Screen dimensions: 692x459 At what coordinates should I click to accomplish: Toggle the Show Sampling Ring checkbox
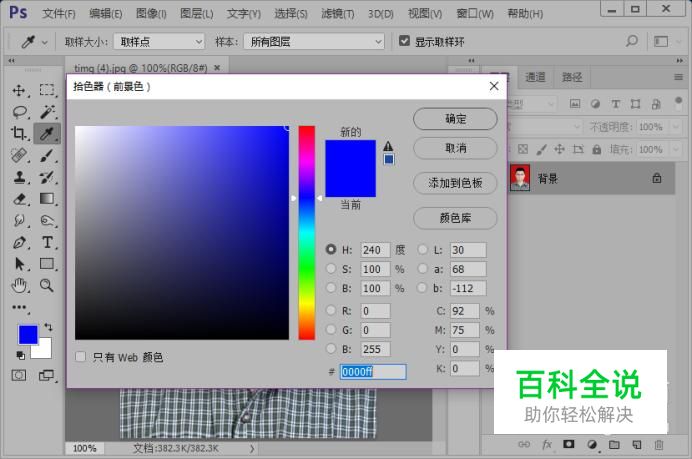(x=404, y=41)
